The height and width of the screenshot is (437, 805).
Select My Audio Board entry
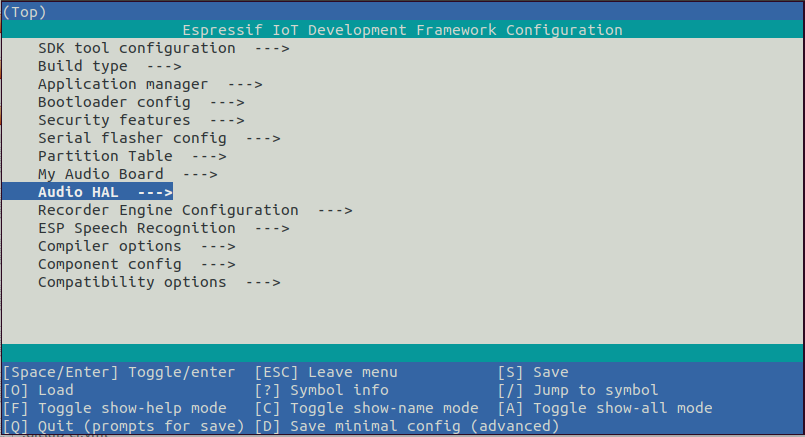(x=100, y=174)
